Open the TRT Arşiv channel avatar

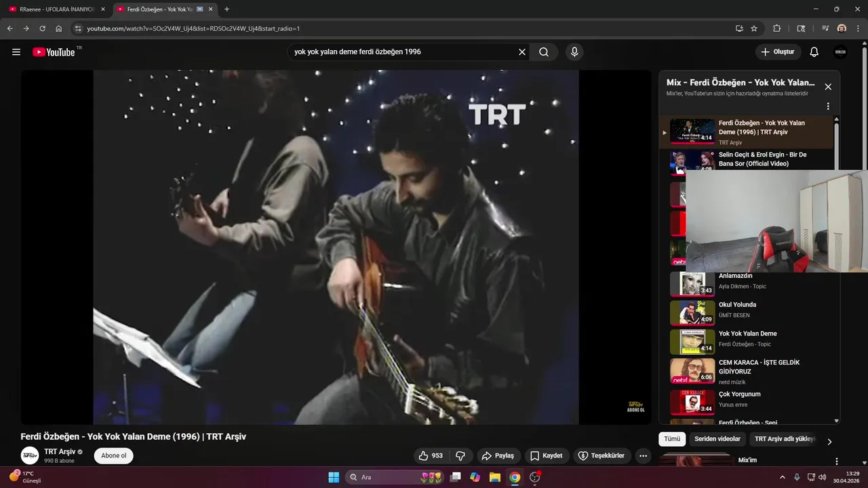pos(30,455)
